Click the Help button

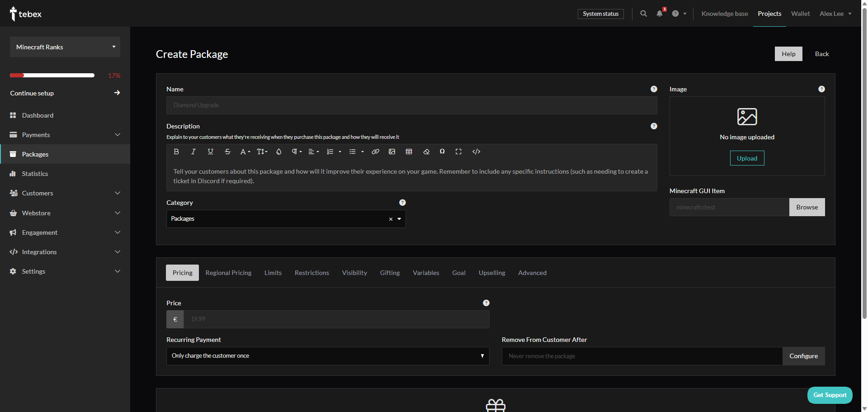[x=788, y=54]
